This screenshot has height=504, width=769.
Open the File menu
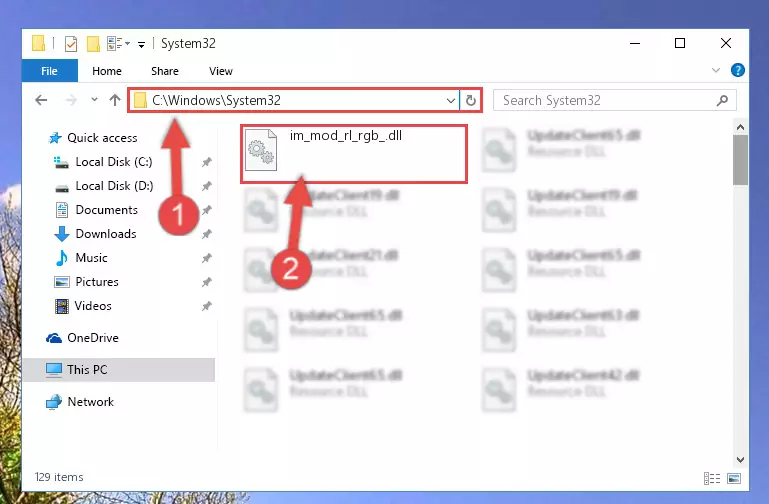[50, 71]
